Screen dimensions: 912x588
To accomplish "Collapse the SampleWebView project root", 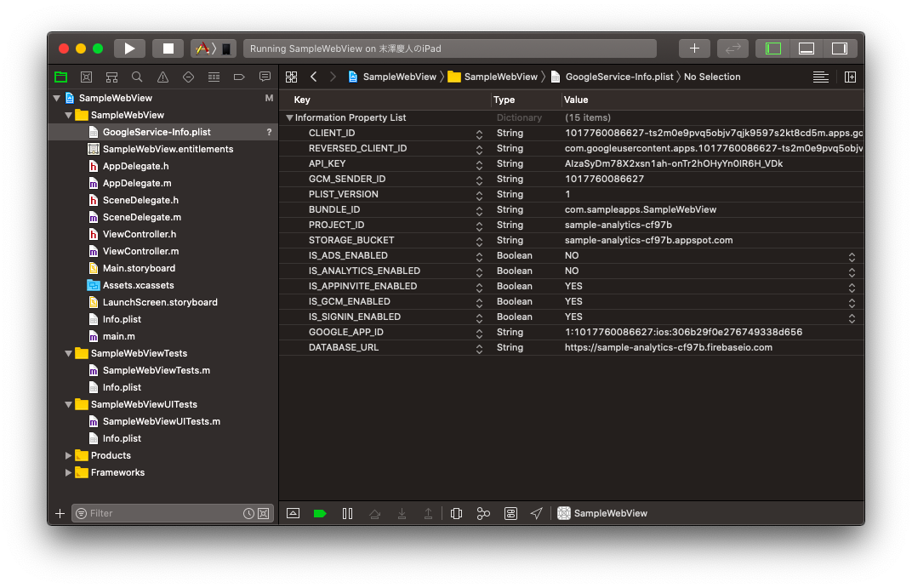I will click(56, 99).
